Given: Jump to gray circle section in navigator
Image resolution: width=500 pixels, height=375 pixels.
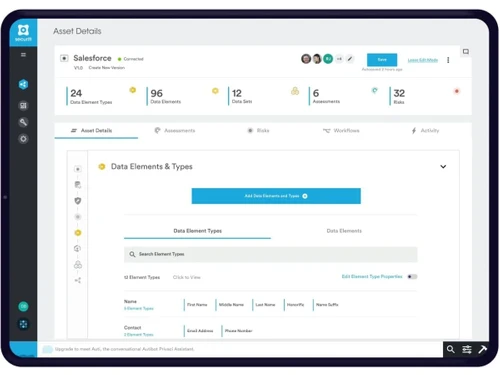Looking at the screenshot, I should pos(78,217).
